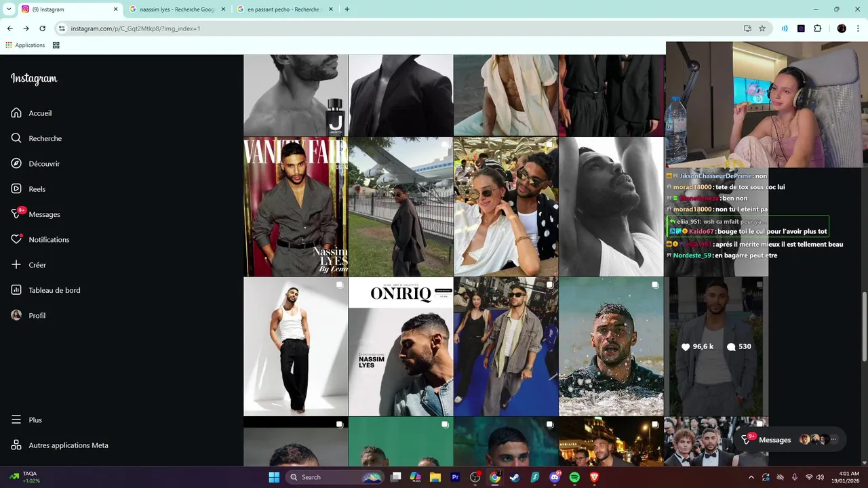
Task: Open Brave browser from taskbar
Action: pyautogui.click(x=595, y=477)
